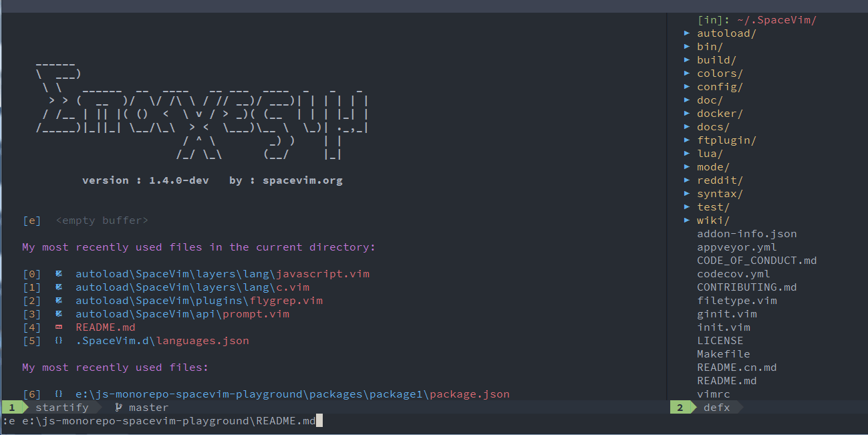Open init.vim in file tree
The image size is (868, 435).
[x=724, y=327]
